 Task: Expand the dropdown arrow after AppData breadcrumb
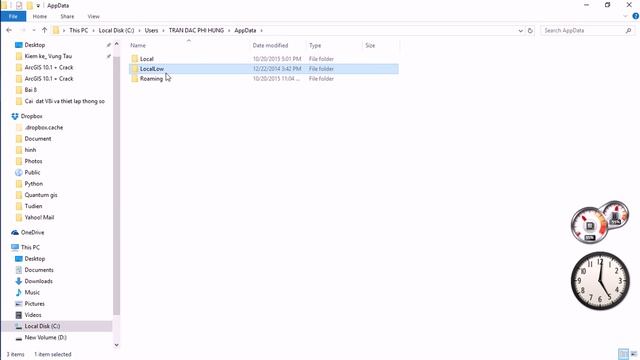pyautogui.click(x=262, y=31)
